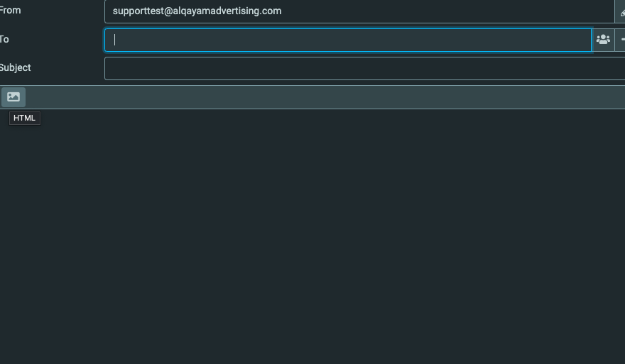625x364 pixels.
Task: Click the blank space right of the sender email
Action: click(x=440, y=11)
